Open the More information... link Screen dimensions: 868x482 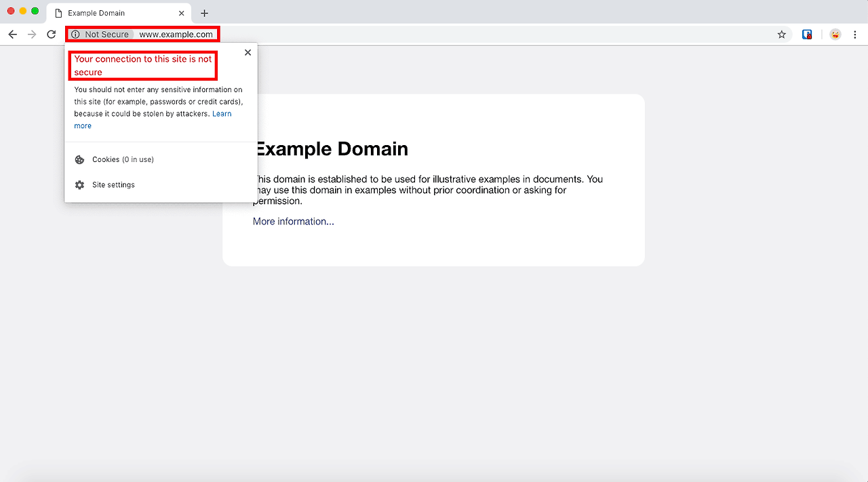pyautogui.click(x=294, y=222)
